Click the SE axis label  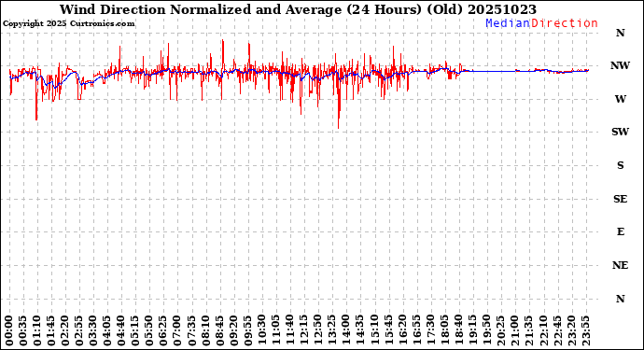620,199
